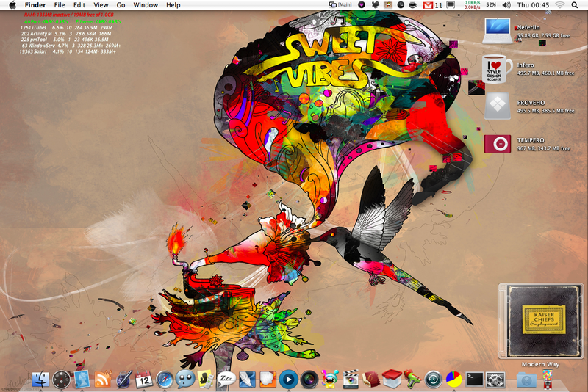Open the clapperboard eye video app
The height and width of the screenshot is (392, 588).
coord(351,380)
